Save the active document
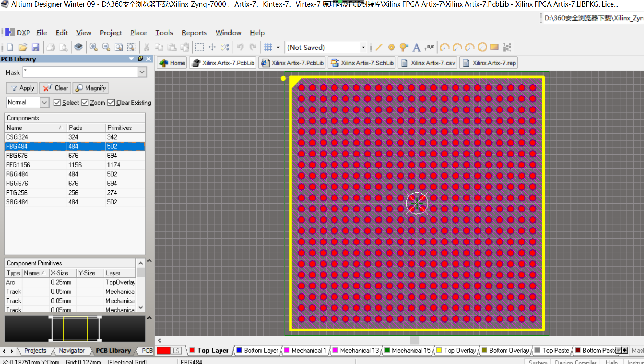 35,47
